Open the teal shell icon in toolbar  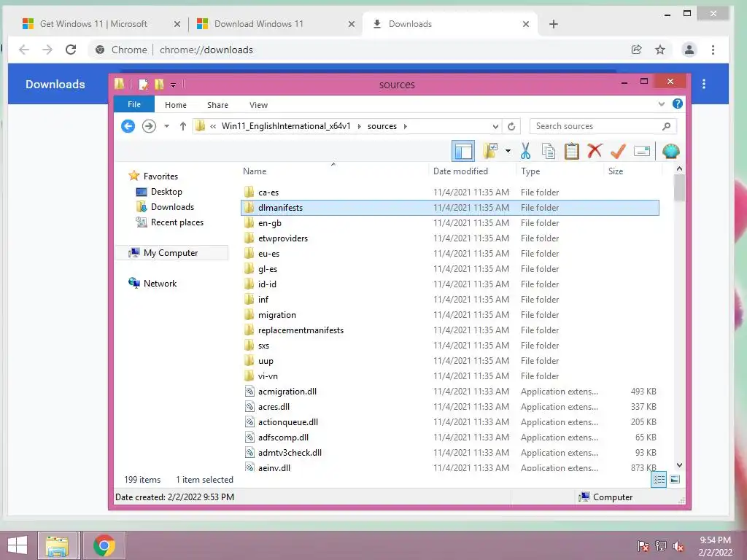point(671,152)
